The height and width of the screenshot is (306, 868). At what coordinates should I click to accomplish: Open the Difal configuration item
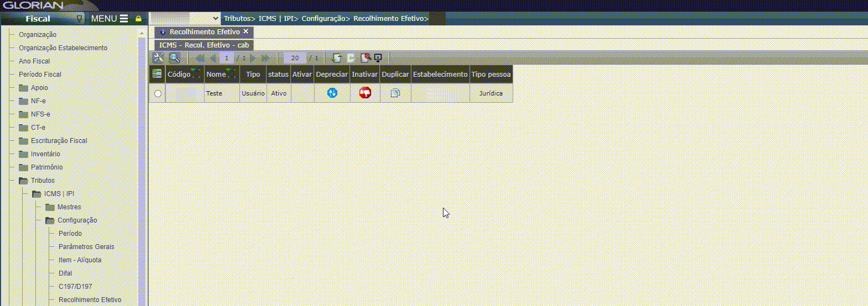coord(65,273)
